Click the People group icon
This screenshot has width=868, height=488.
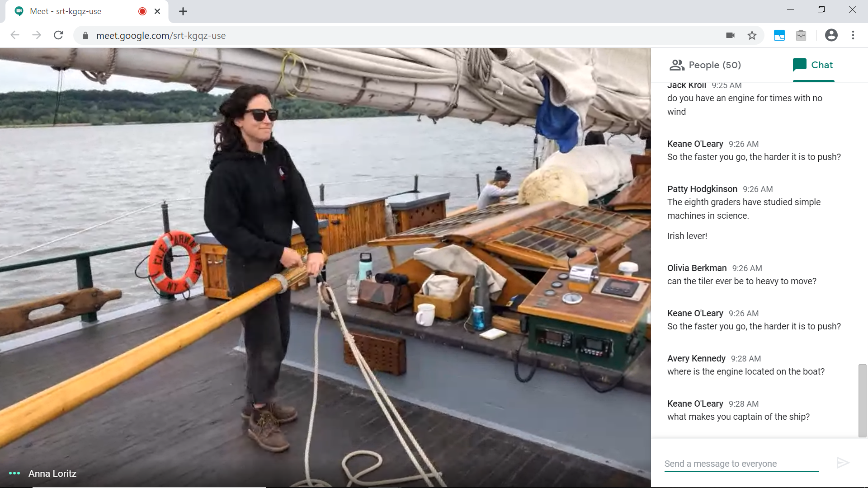pos(676,65)
